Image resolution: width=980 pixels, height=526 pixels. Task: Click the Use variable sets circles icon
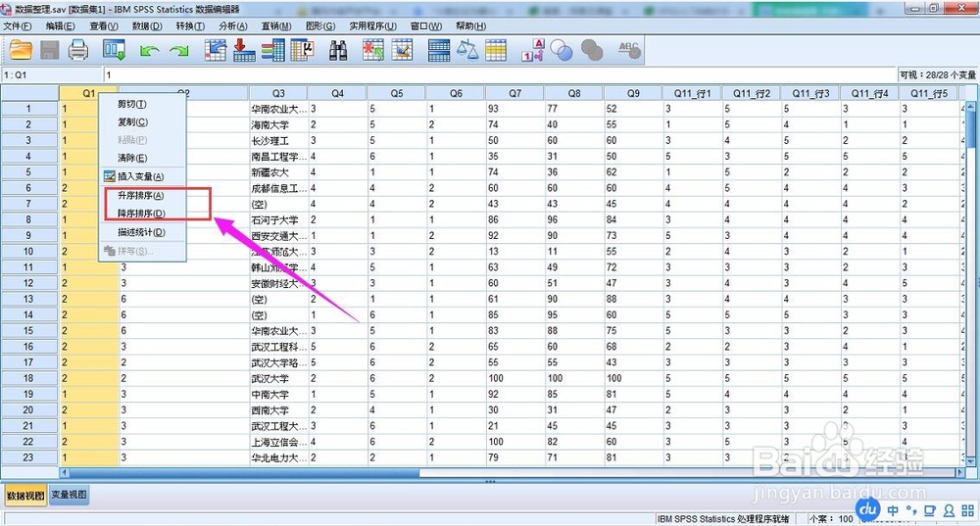click(x=562, y=51)
